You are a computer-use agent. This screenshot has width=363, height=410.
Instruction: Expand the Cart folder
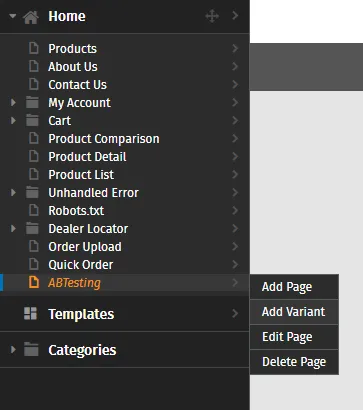(x=13, y=120)
